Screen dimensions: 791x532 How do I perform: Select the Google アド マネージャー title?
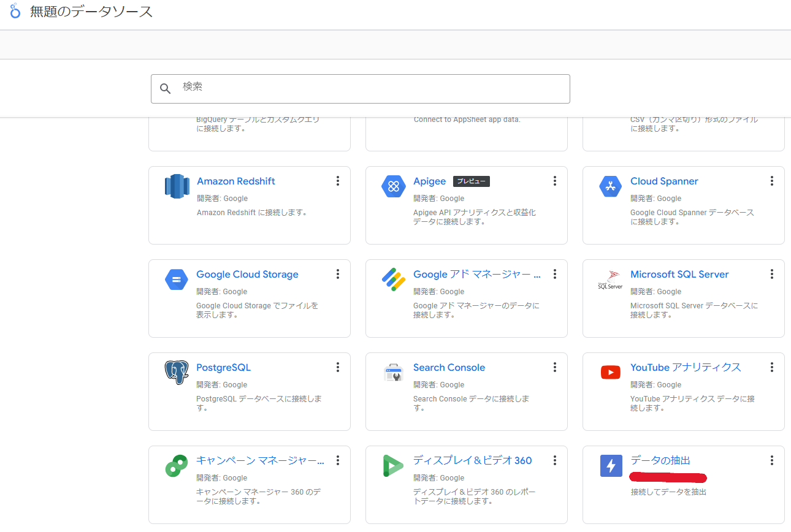(x=477, y=275)
